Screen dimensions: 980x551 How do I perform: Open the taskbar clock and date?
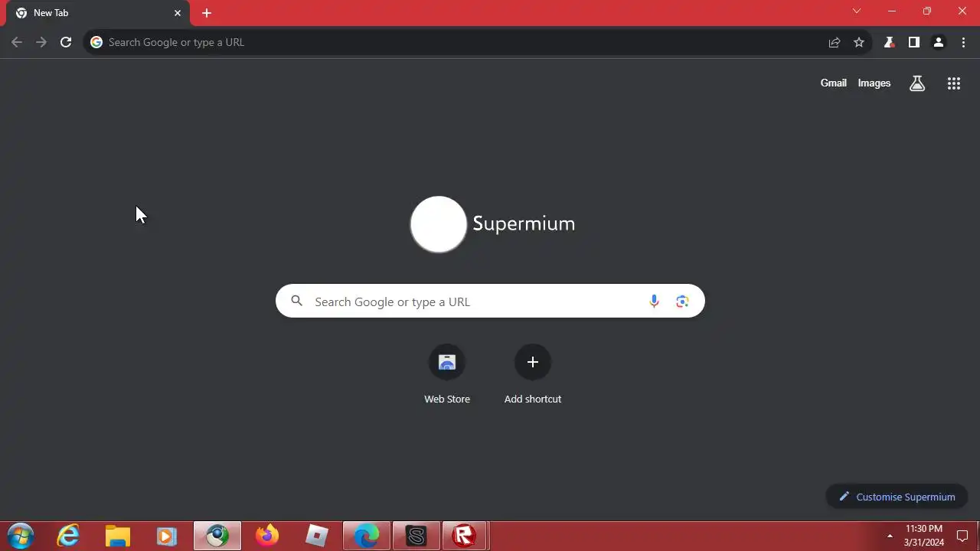click(924, 536)
